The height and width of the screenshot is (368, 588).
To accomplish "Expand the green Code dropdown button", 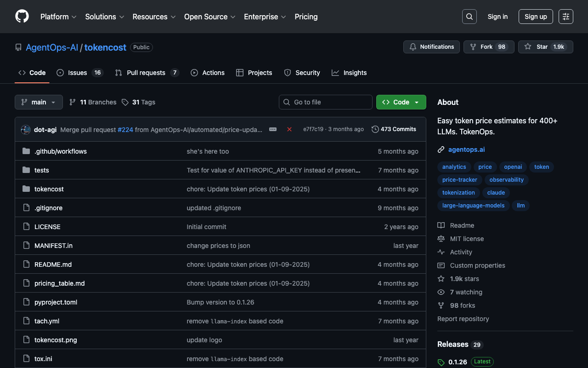I will [x=401, y=102].
